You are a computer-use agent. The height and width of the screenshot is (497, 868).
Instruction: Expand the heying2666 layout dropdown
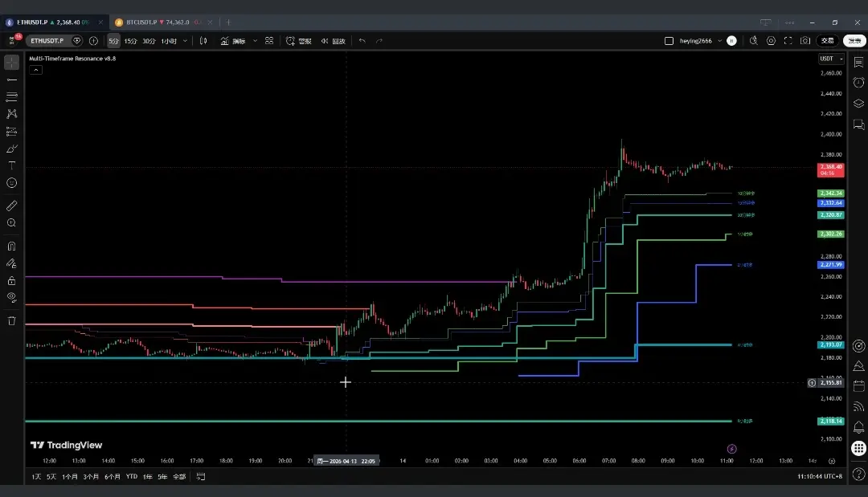pyautogui.click(x=719, y=41)
